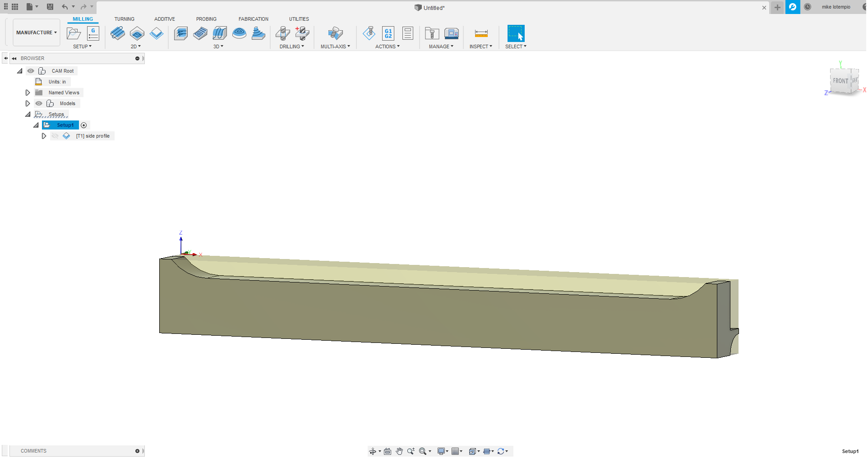
Task: Activate the Setup1 radio button
Action: point(83,125)
